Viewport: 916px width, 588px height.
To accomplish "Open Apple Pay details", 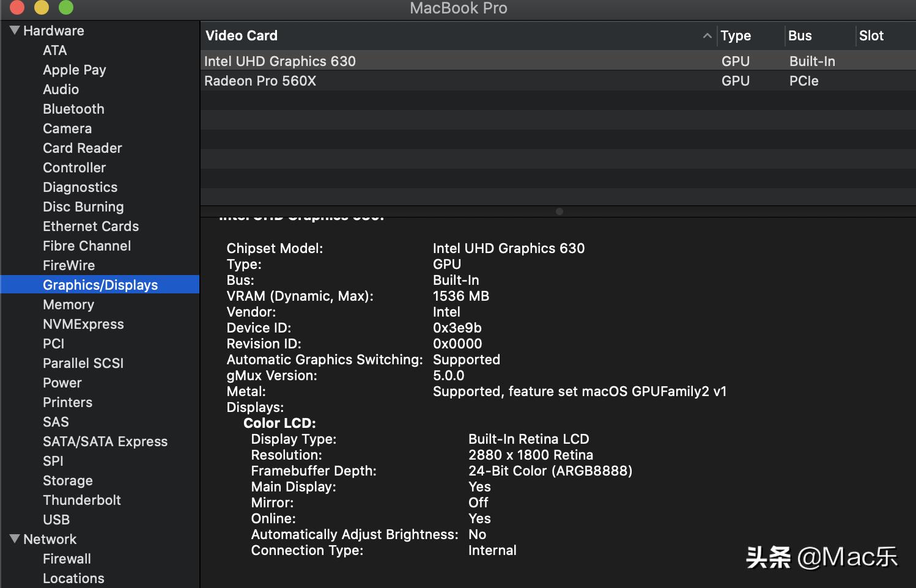I will coord(75,70).
